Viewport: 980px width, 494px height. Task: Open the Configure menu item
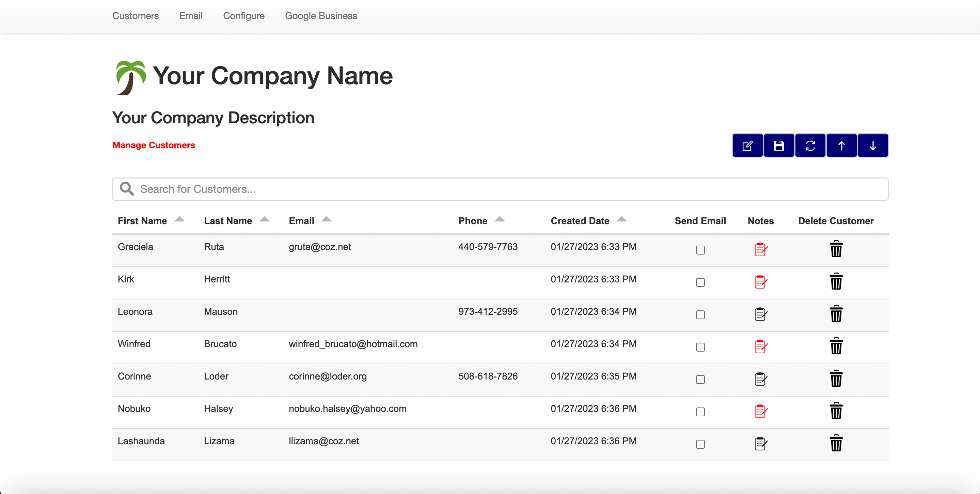point(243,16)
